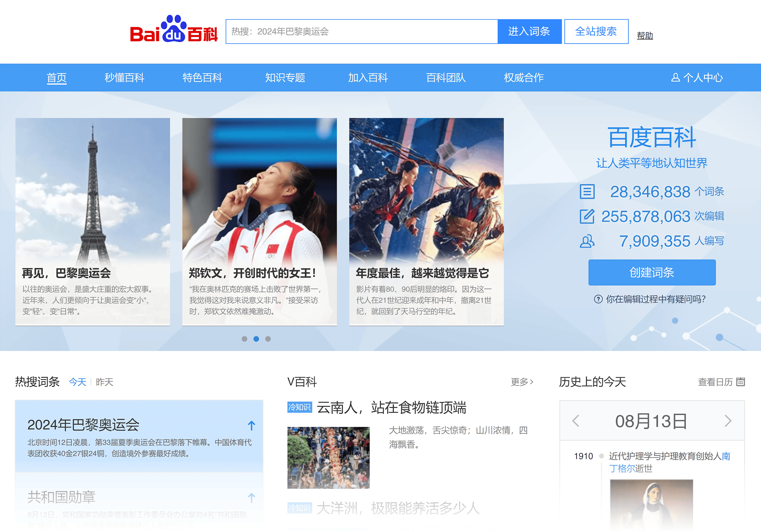Open 加入百科 navigation item
The width and height of the screenshot is (761, 532).
pyautogui.click(x=368, y=78)
